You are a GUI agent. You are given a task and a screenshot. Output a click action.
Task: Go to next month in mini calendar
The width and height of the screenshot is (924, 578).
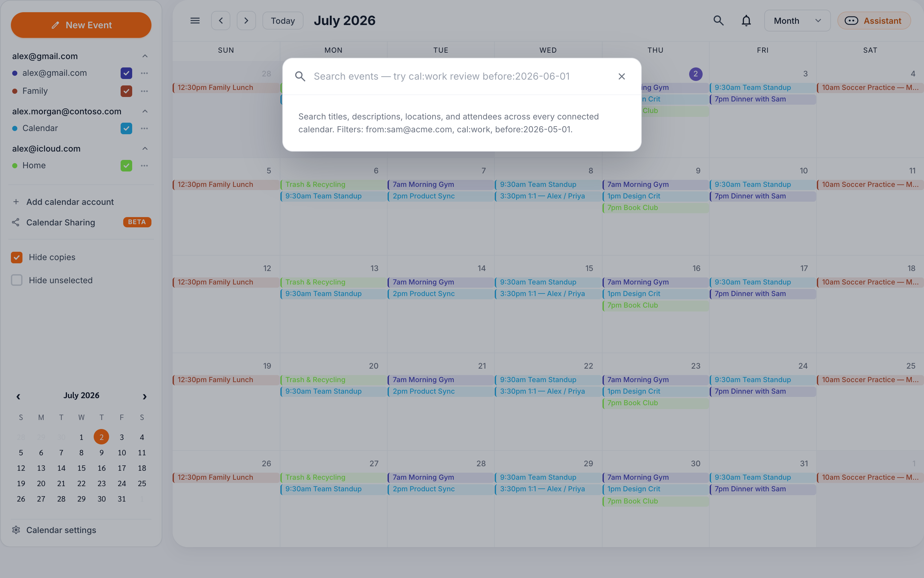[x=145, y=397]
